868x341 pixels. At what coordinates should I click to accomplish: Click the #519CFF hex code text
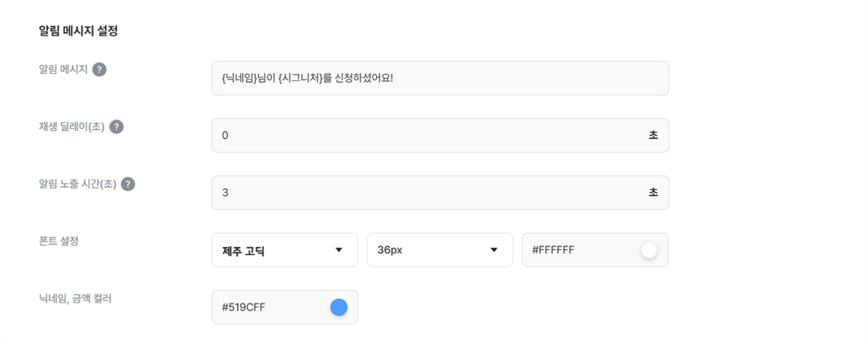[x=244, y=307]
